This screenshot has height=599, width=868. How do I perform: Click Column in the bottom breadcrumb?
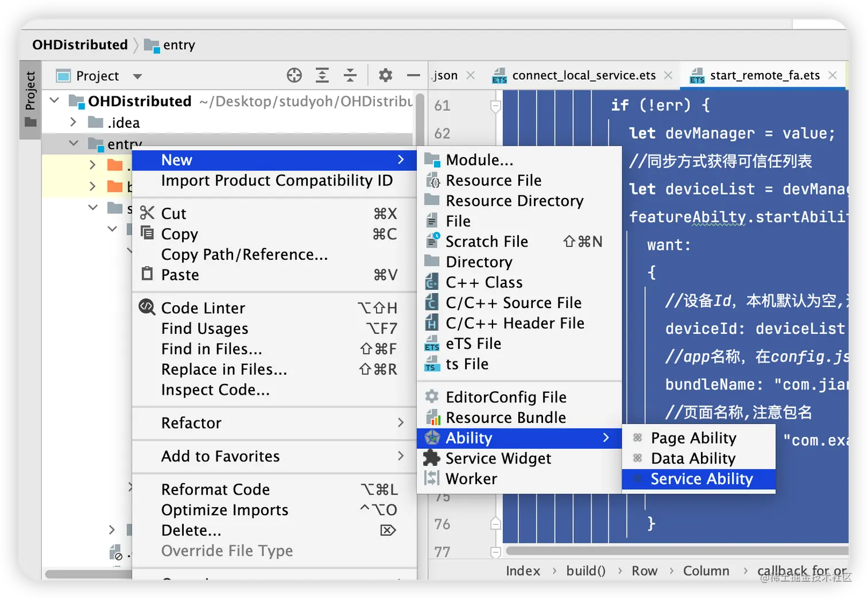(706, 571)
